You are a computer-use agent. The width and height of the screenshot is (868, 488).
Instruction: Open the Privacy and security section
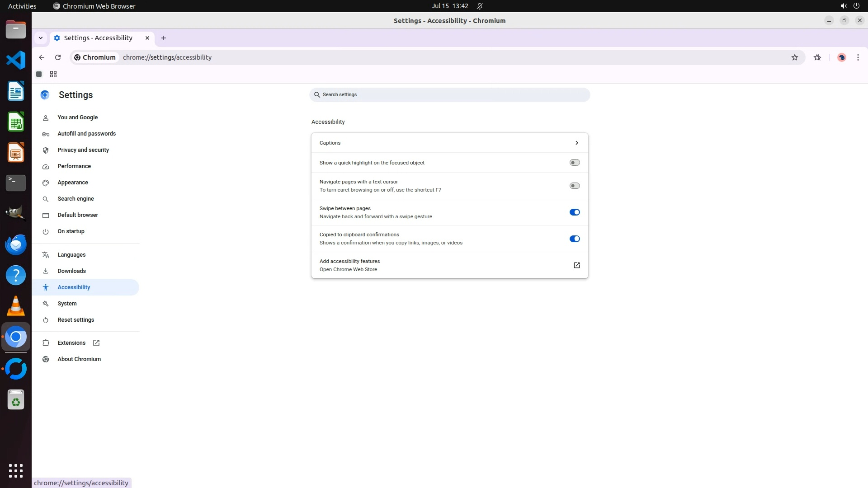pos(83,150)
